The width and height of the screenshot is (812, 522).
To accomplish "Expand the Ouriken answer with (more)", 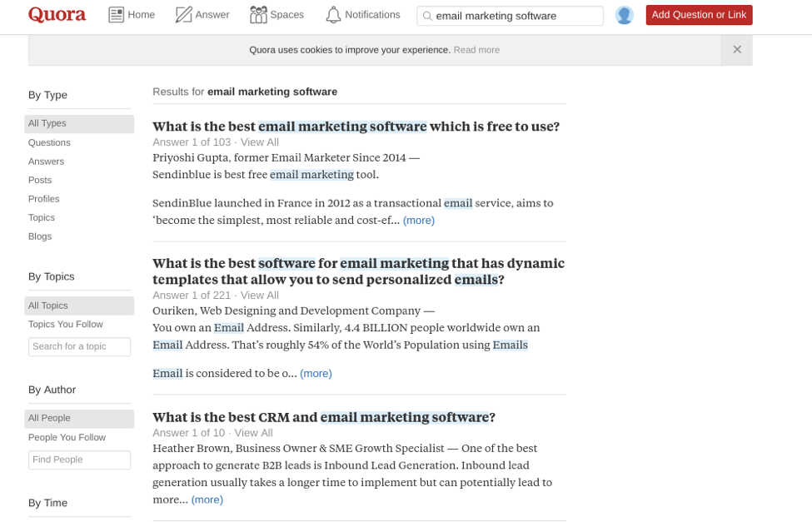I will [x=316, y=373].
